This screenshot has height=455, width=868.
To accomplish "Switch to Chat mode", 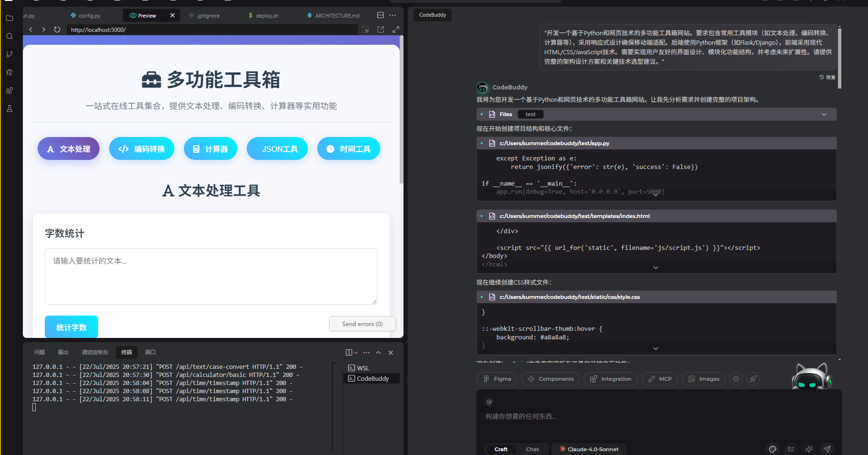I will [x=533, y=449].
